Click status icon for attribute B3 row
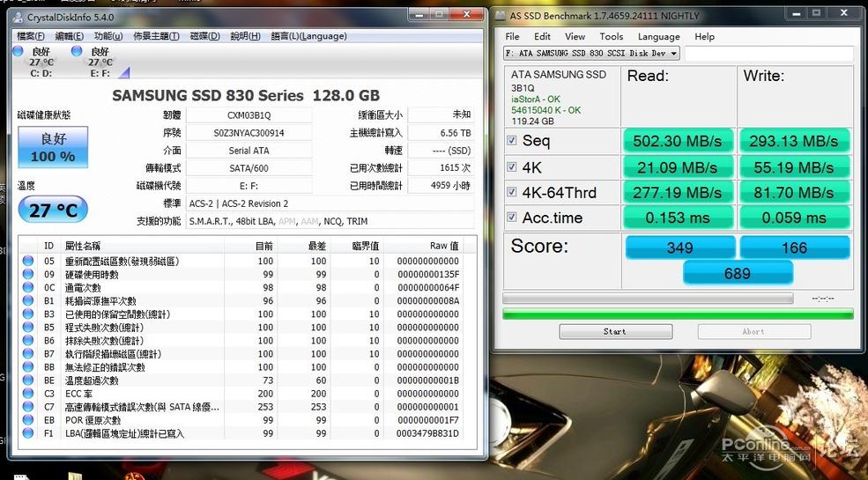Image resolution: width=868 pixels, height=480 pixels. click(x=27, y=314)
